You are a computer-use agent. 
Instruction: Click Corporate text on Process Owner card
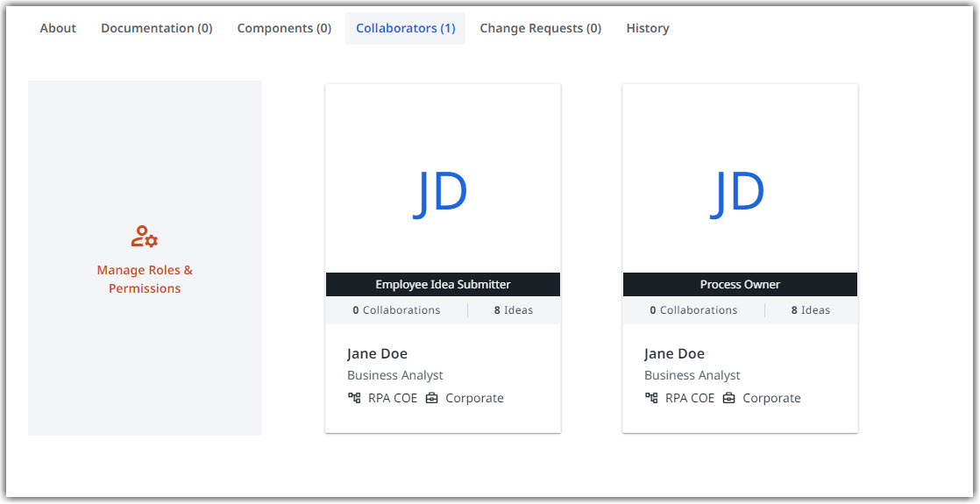coord(771,398)
